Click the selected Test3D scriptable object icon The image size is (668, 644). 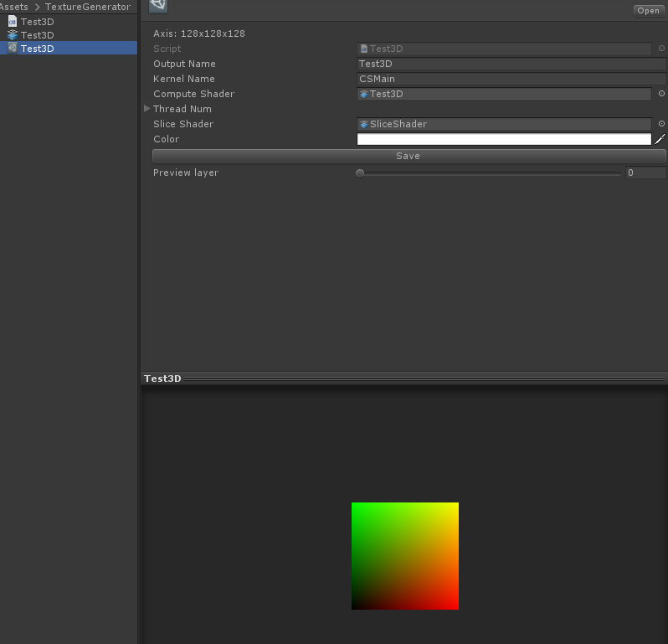click(x=13, y=48)
